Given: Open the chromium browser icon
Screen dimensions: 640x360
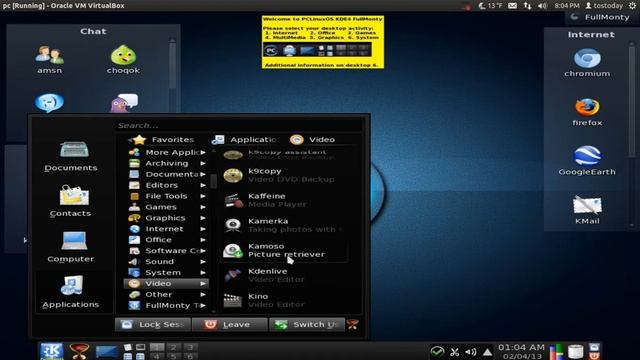Looking at the screenshot, I should [x=587, y=63].
